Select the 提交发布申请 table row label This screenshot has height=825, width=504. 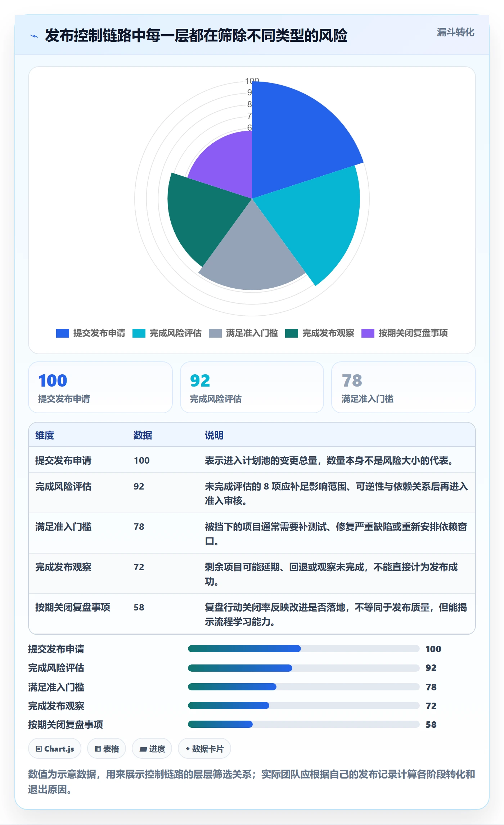63,460
